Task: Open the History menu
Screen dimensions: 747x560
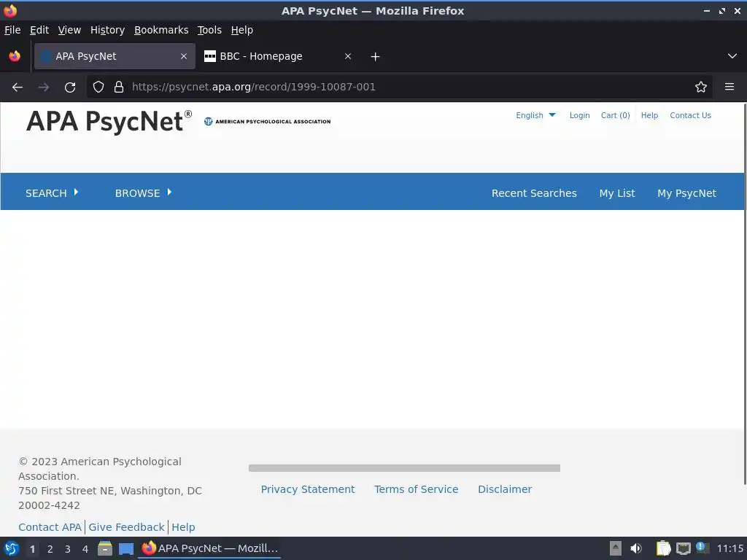Action: tap(107, 30)
